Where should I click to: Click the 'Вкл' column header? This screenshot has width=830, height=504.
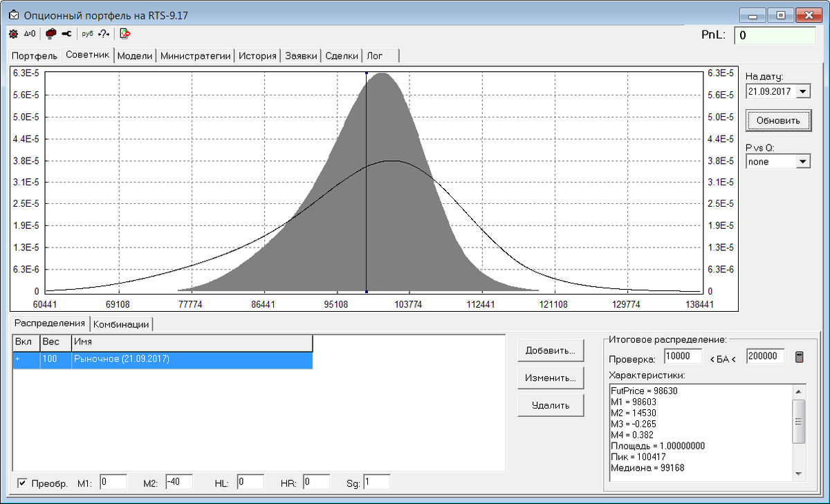click(26, 343)
